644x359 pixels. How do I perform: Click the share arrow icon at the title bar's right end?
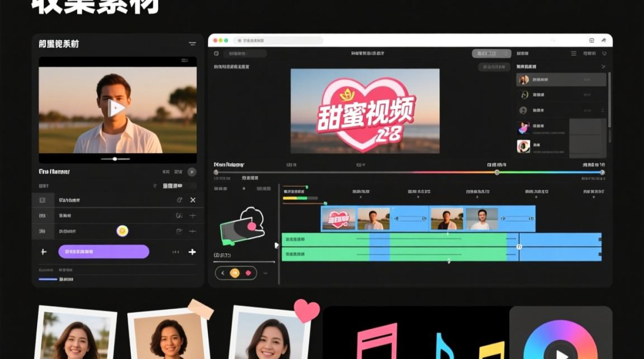(604, 41)
